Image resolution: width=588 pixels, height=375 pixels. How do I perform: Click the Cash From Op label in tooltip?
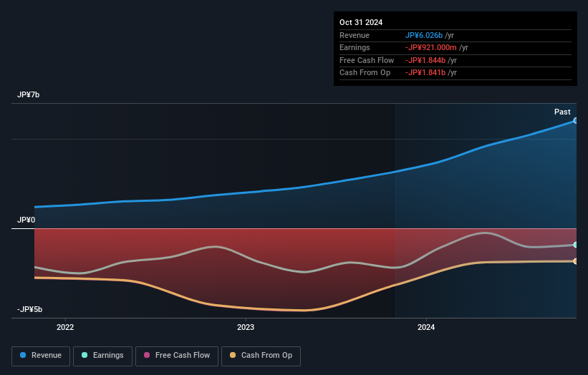point(365,73)
